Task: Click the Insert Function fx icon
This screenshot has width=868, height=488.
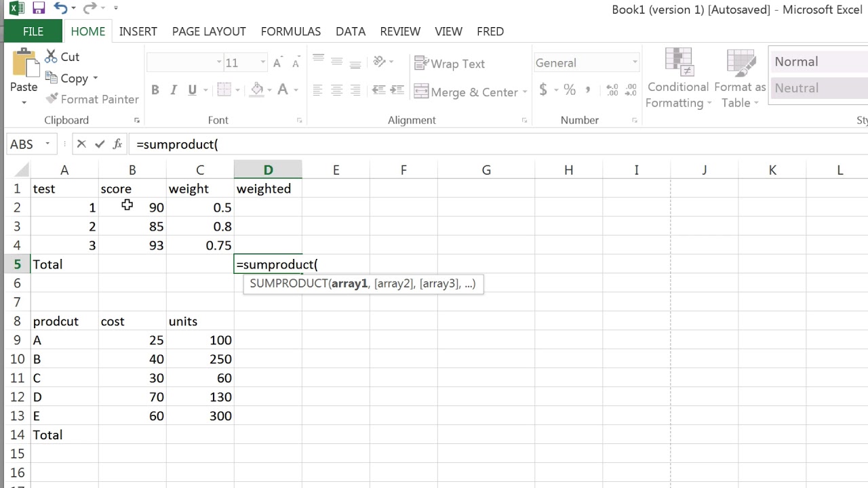Action: 117,144
